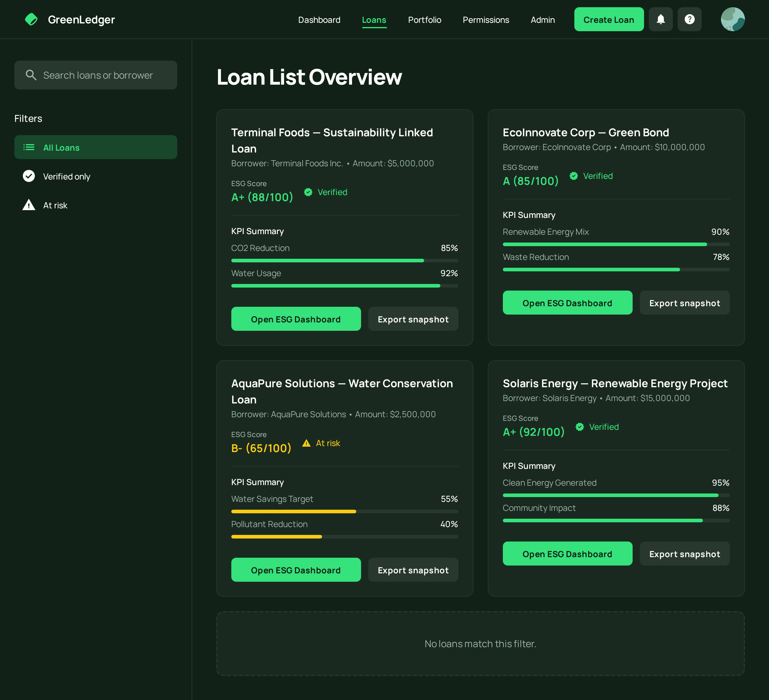The width and height of the screenshot is (769, 700).
Task: Toggle the Verified only filter
Action: coord(66,177)
